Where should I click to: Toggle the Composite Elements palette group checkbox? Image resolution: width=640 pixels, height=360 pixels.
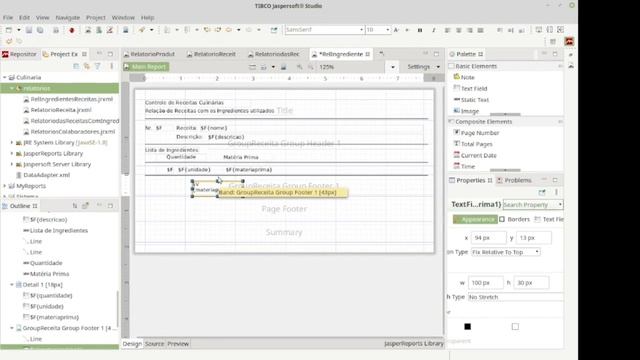(451, 122)
